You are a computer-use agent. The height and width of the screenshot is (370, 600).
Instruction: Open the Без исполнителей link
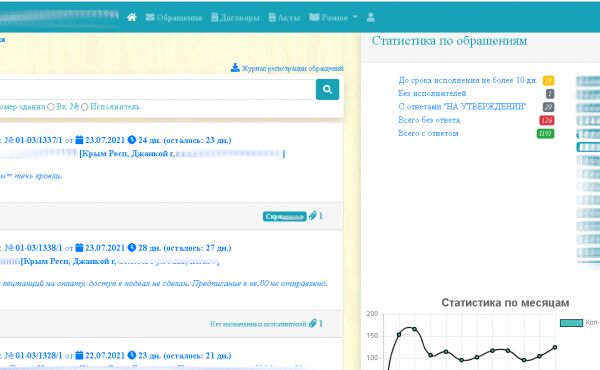point(432,93)
